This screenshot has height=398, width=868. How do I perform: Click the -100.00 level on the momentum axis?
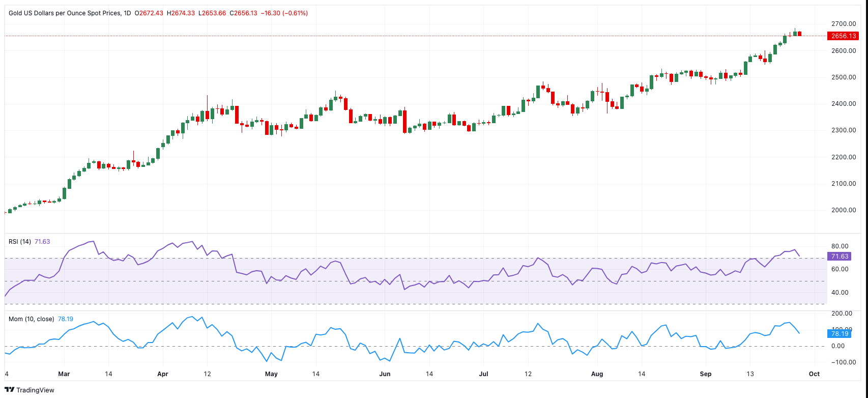click(841, 362)
